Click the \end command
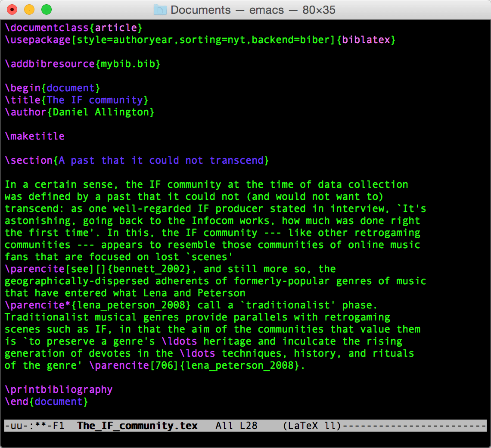This screenshot has height=448, width=491. (x=17, y=402)
